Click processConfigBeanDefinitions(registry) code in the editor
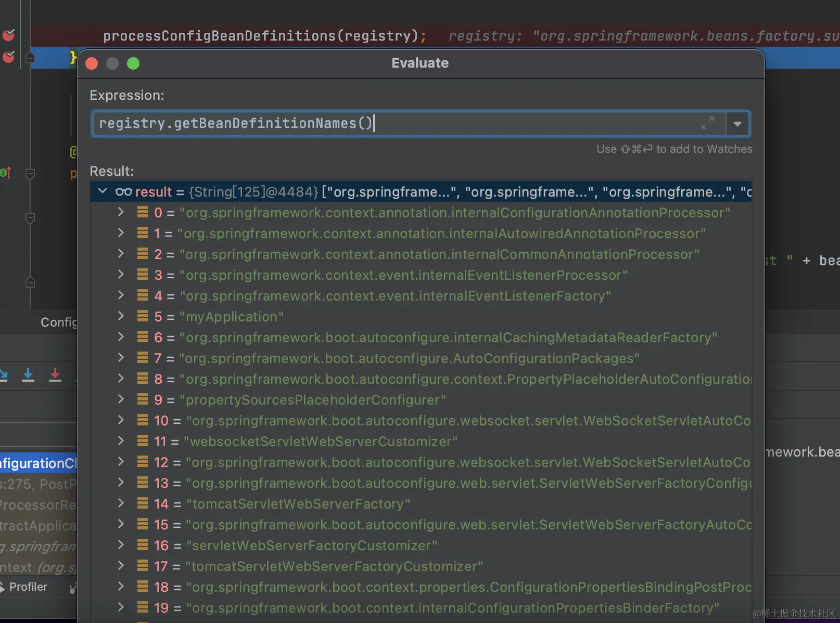 [x=265, y=36]
